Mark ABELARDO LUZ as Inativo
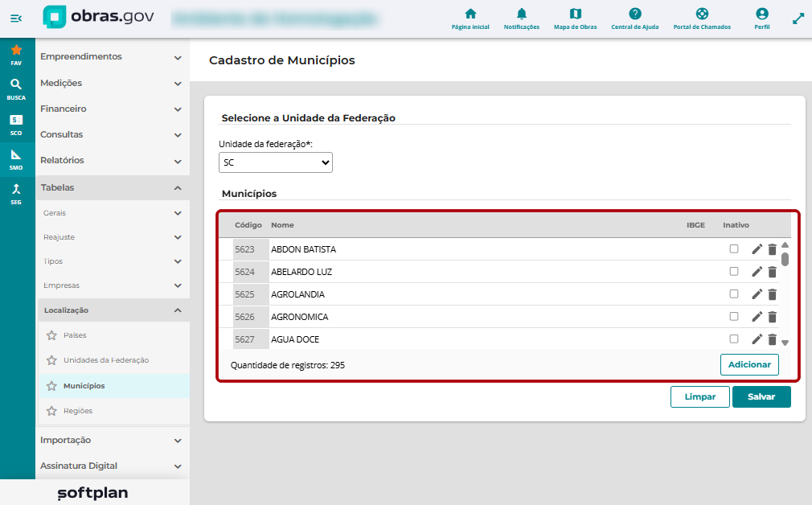 734,272
